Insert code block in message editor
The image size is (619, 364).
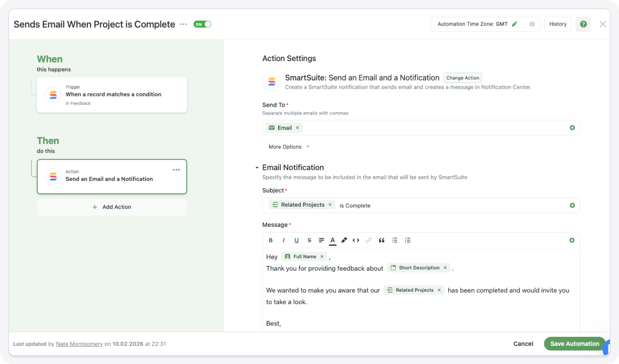coord(356,240)
